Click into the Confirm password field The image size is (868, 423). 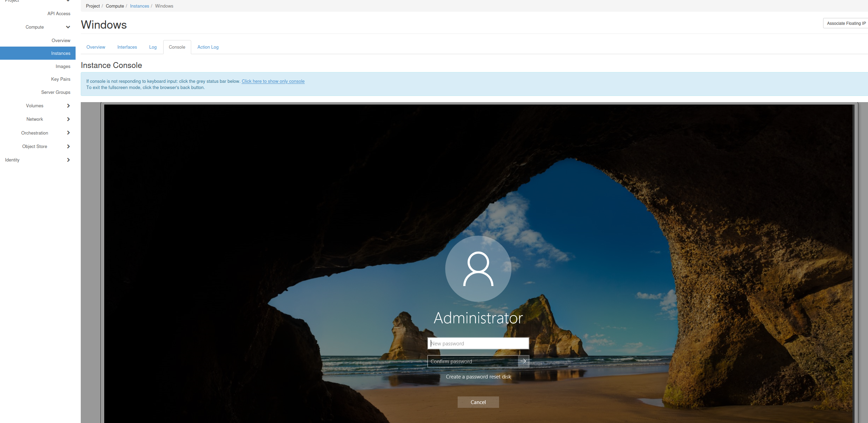pyautogui.click(x=472, y=361)
